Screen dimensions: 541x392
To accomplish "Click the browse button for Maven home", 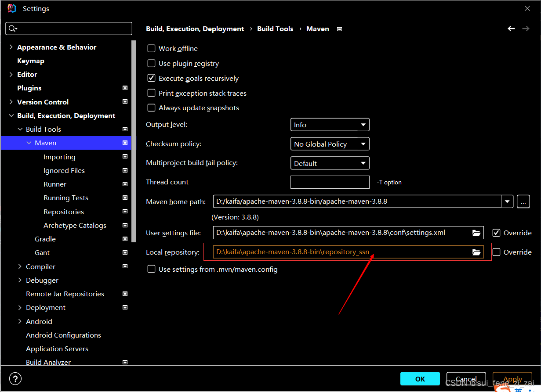I will pyautogui.click(x=523, y=202).
